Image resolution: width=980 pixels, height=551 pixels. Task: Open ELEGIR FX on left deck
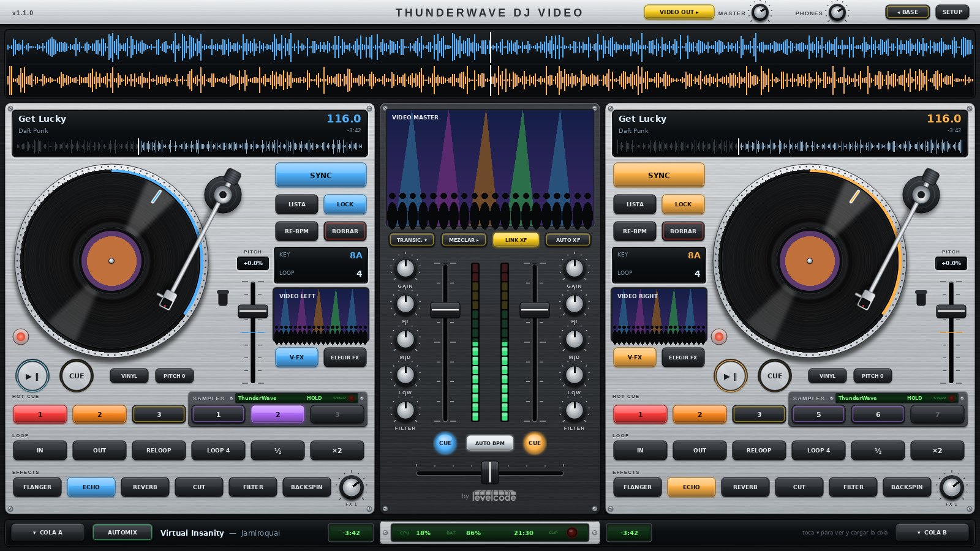(x=345, y=358)
